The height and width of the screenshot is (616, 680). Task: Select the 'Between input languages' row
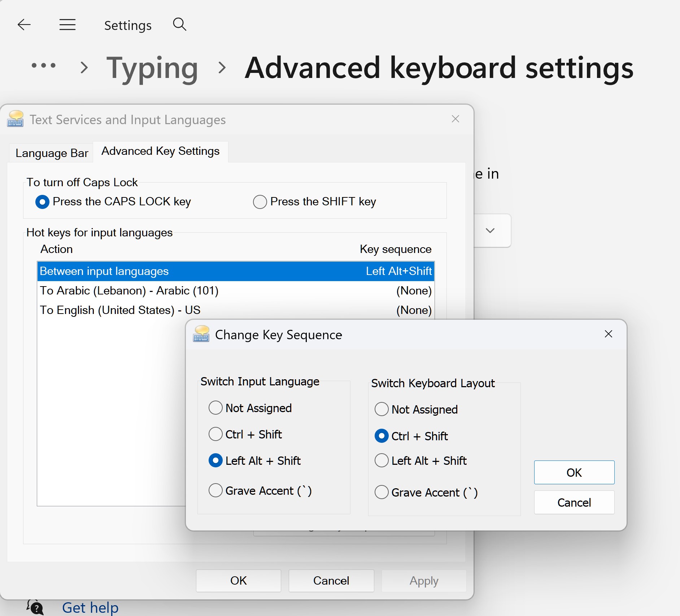(236, 271)
